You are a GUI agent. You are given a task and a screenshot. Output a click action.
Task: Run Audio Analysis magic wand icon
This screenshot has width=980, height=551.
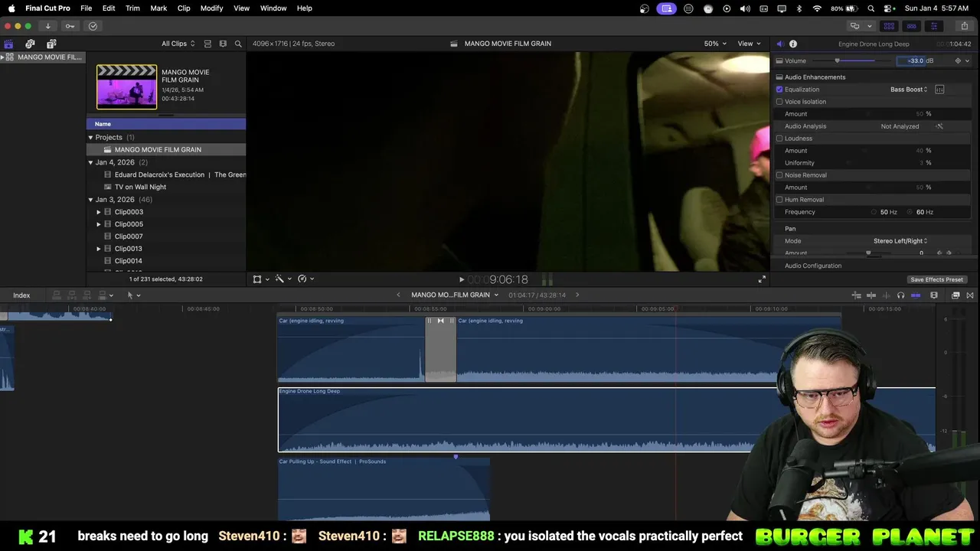939,126
